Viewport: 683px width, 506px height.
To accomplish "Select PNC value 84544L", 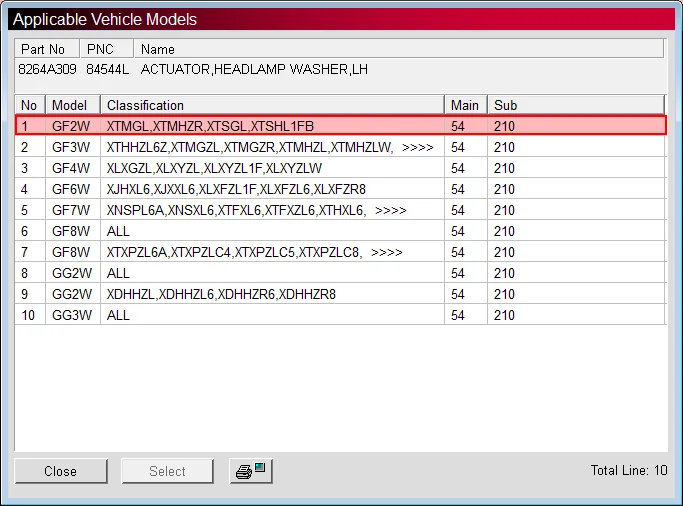I will point(108,69).
